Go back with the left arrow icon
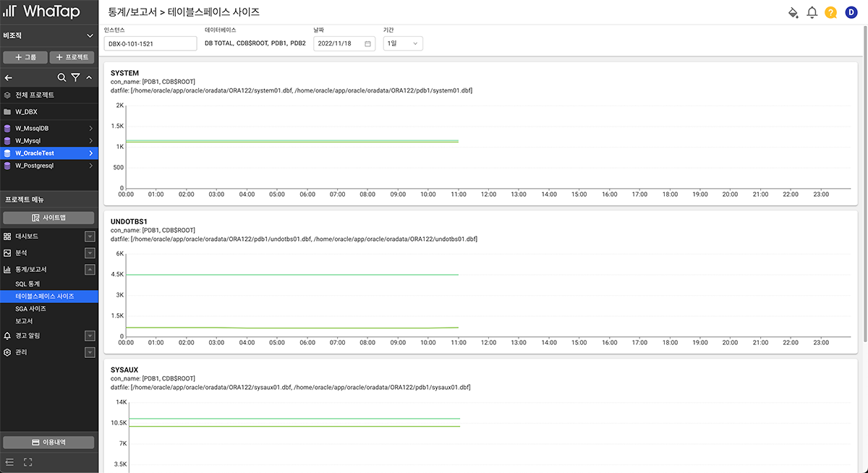The width and height of the screenshot is (868, 473). tap(9, 77)
